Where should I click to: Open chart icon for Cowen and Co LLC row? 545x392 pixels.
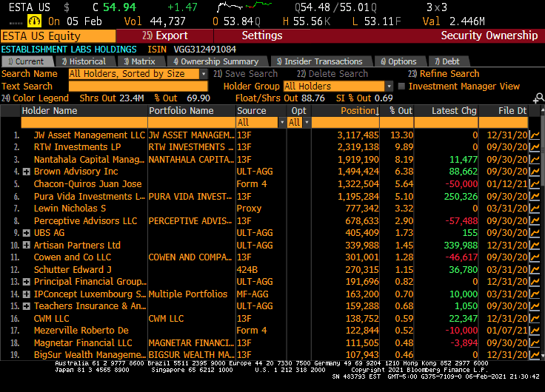tap(534, 257)
